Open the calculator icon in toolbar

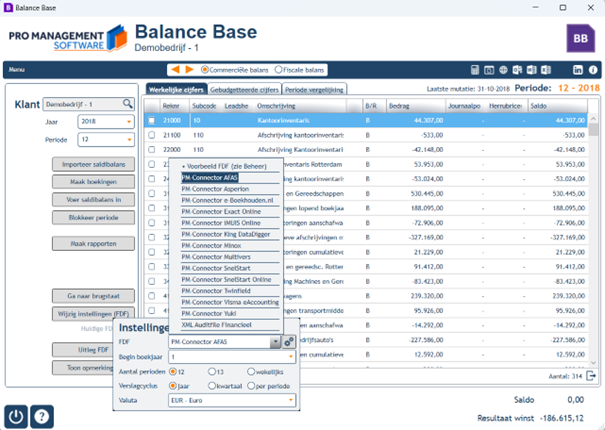click(475, 70)
